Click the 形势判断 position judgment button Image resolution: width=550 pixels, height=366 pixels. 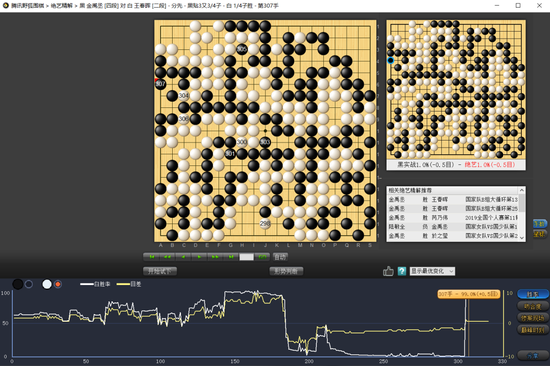point(286,271)
